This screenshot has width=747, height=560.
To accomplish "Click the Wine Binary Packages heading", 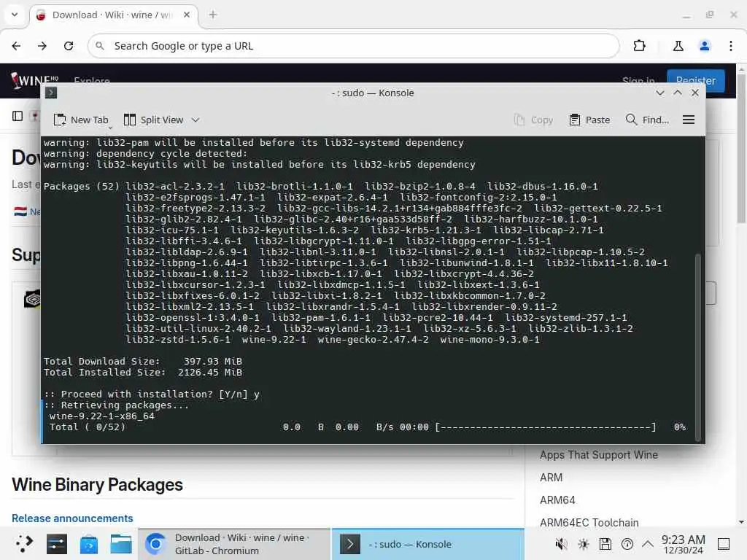I will (97, 484).
